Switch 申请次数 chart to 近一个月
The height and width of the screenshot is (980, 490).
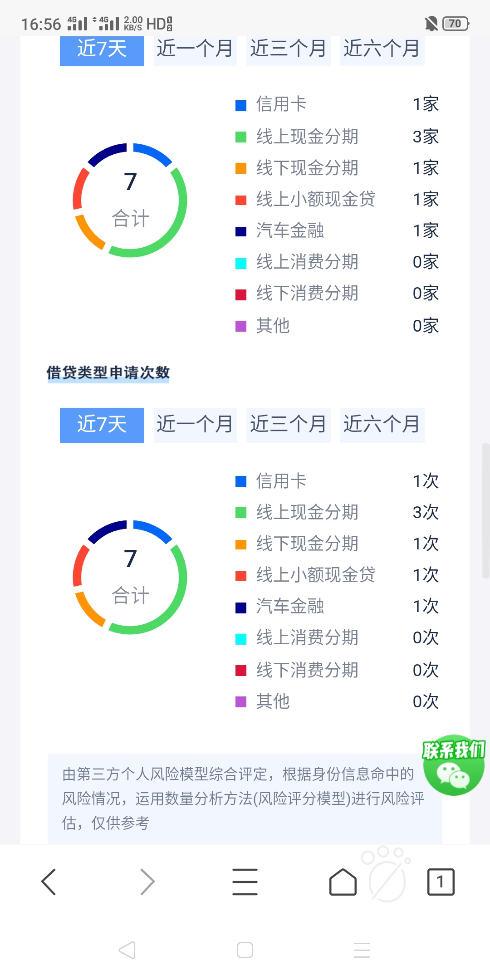click(195, 425)
